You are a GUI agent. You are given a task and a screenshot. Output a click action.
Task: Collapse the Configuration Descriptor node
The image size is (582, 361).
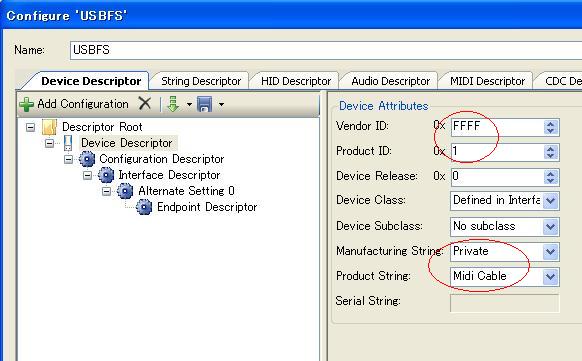pyautogui.click(x=68, y=159)
